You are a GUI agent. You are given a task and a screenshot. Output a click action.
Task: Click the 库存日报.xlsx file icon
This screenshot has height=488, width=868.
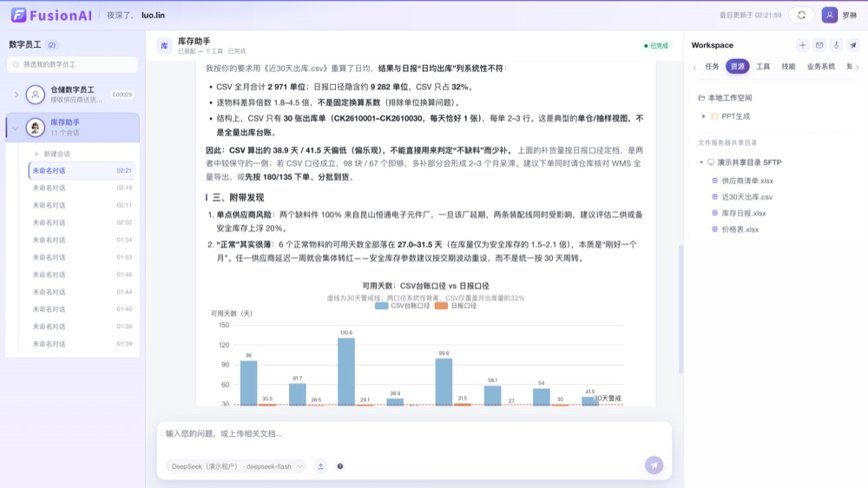(714, 213)
